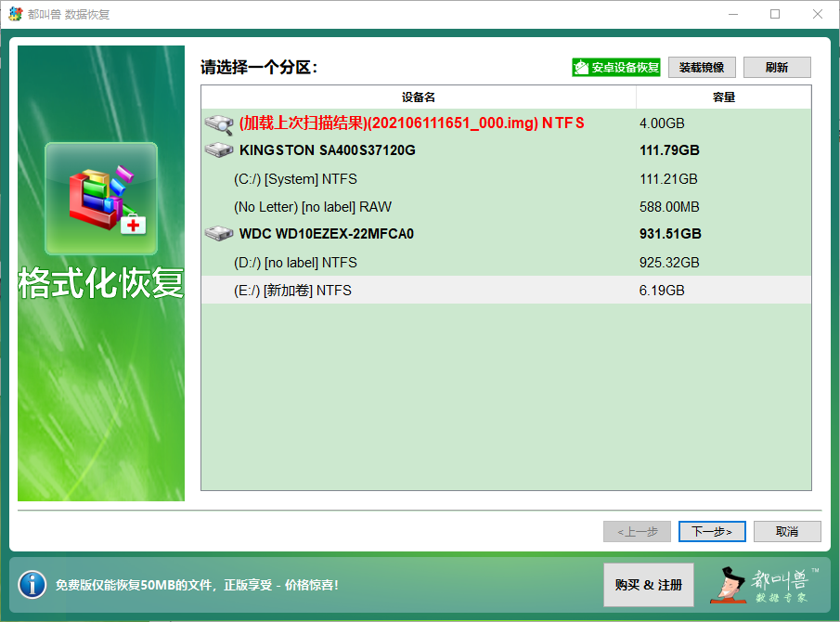The height and width of the screenshot is (622, 840).
Task: Click the blue info icon in the bottom bar
Action: click(32, 584)
